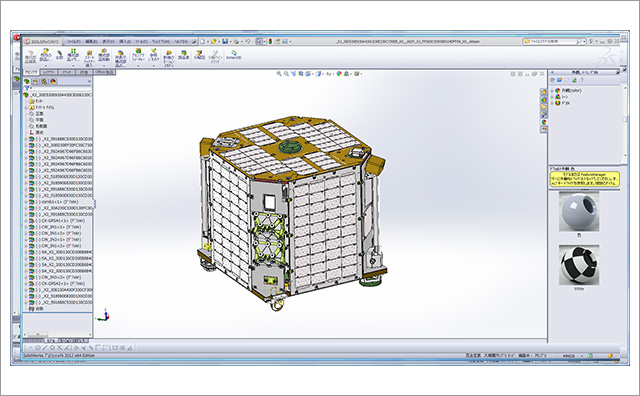Choose the glossy white sphere appearance thumbnail
Screen dimensions: 640x396
tap(579, 212)
